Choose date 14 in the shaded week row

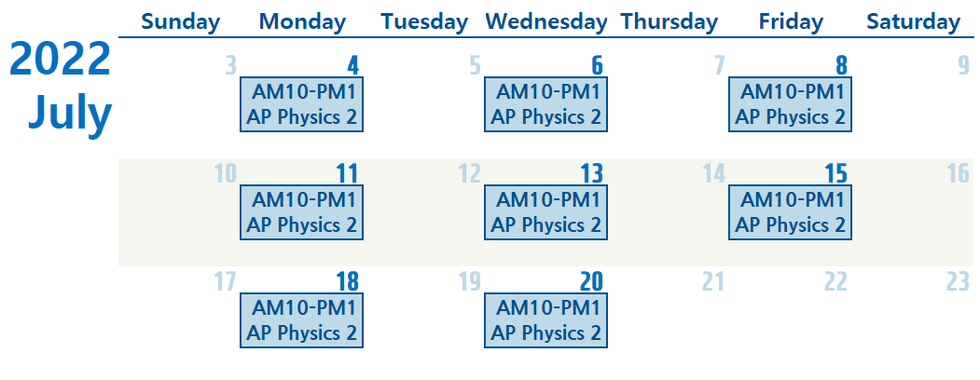(713, 173)
